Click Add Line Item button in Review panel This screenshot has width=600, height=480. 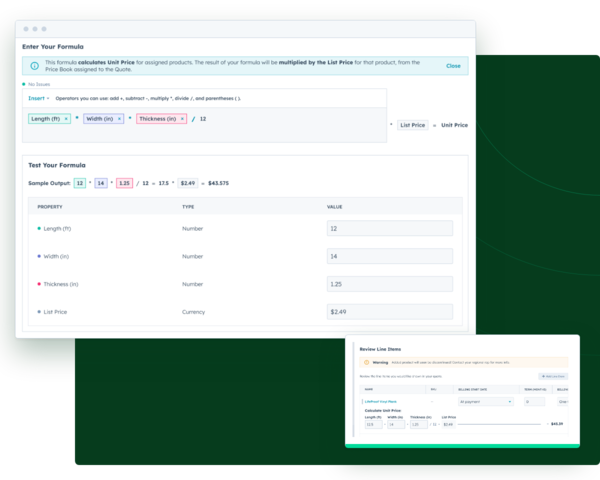click(x=553, y=376)
